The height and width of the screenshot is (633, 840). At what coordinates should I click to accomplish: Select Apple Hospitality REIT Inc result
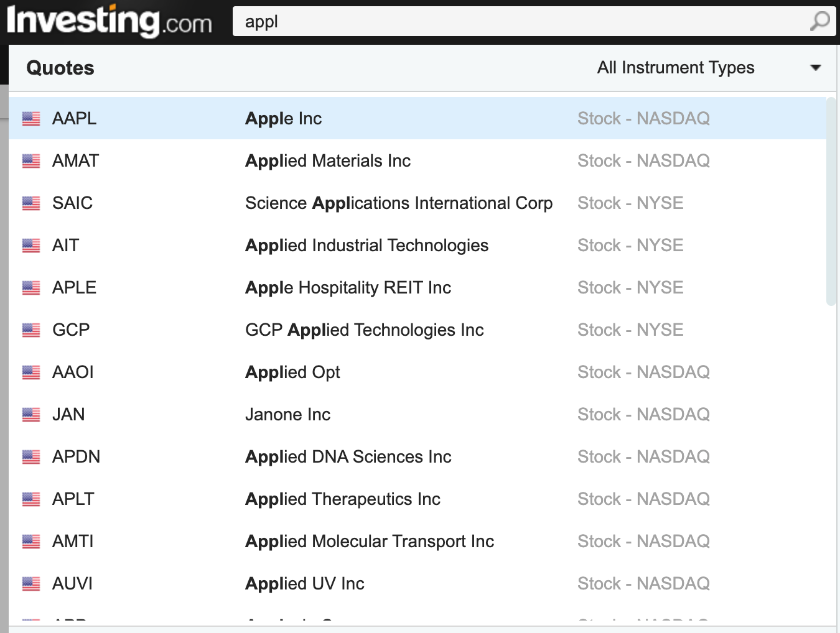pyautogui.click(x=418, y=287)
